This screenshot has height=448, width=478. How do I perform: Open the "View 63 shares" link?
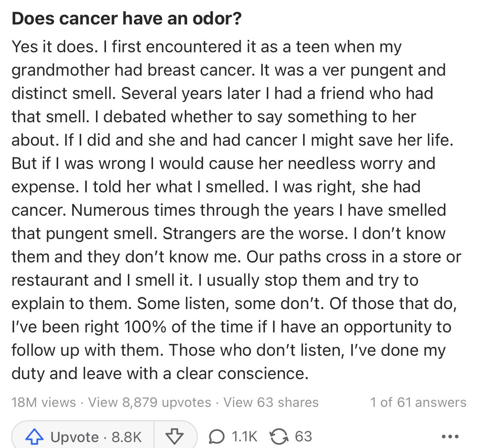[x=271, y=402]
